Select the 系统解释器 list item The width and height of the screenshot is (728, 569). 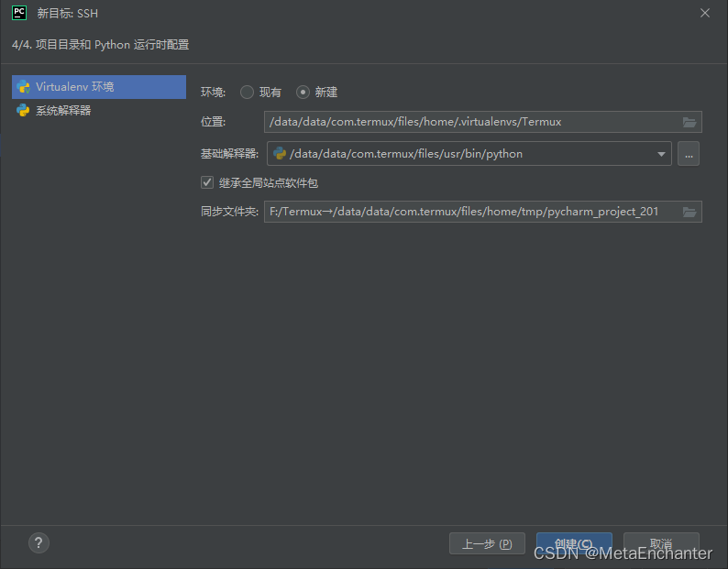coord(99,111)
